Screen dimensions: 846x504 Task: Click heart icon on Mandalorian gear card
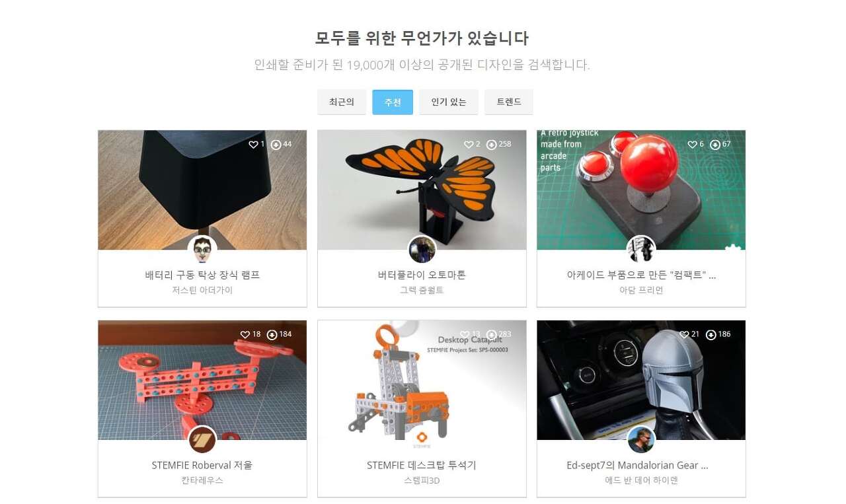(684, 335)
